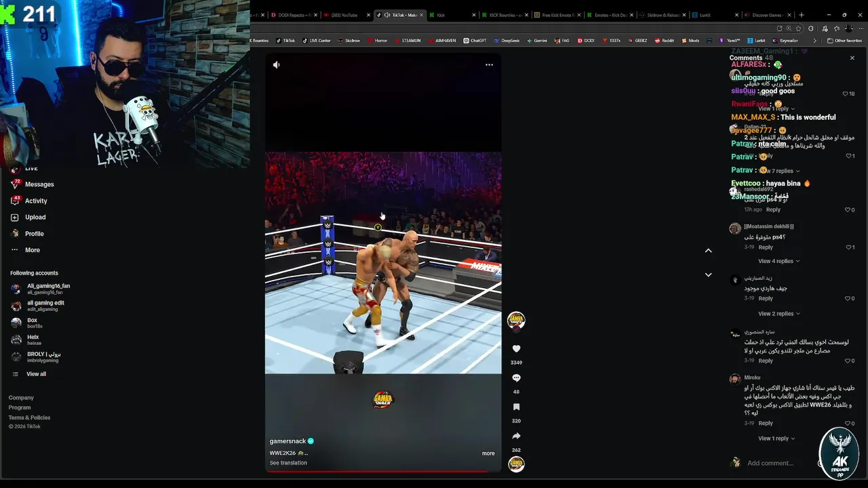Click the Messages paper-plane icon

pyautogui.click(x=15, y=184)
